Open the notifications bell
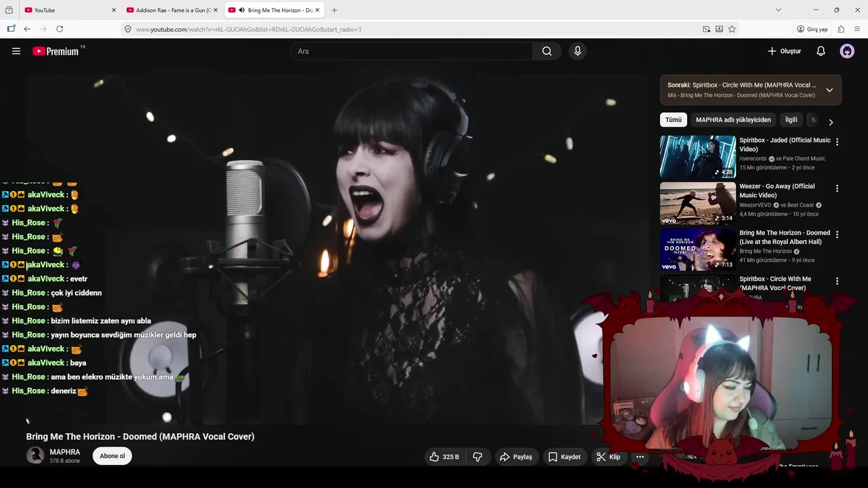 [821, 51]
